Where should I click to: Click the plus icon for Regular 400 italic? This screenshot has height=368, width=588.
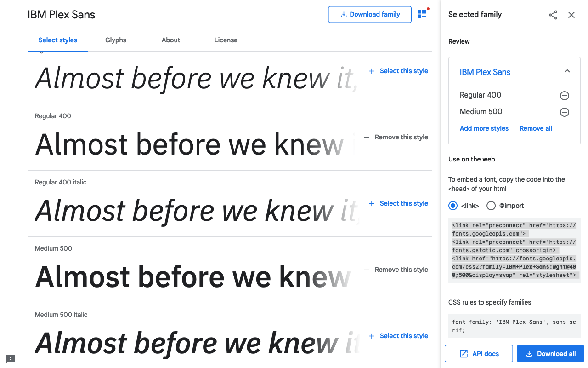372,203
